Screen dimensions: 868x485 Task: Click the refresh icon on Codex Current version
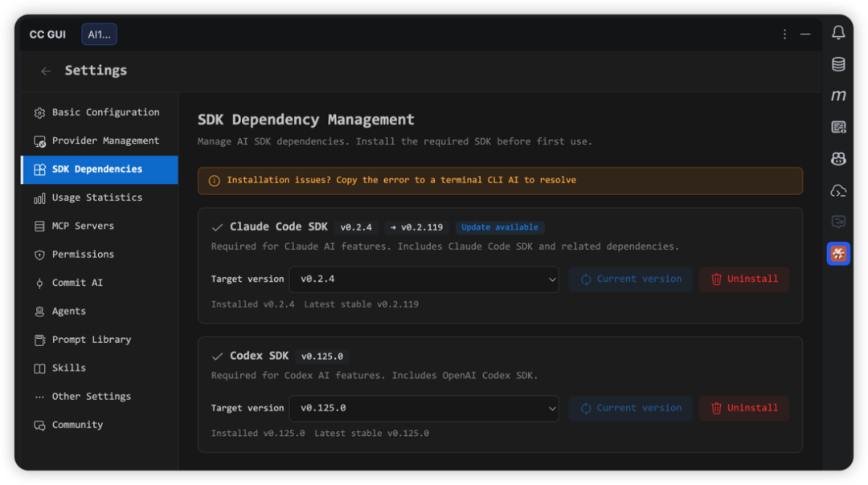pyautogui.click(x=586, y=409)
